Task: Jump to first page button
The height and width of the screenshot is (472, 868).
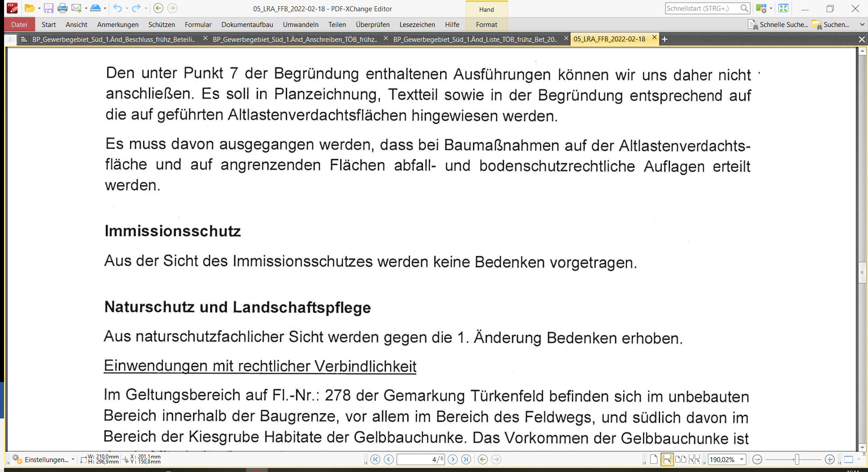Action: [x=375, y=459]
